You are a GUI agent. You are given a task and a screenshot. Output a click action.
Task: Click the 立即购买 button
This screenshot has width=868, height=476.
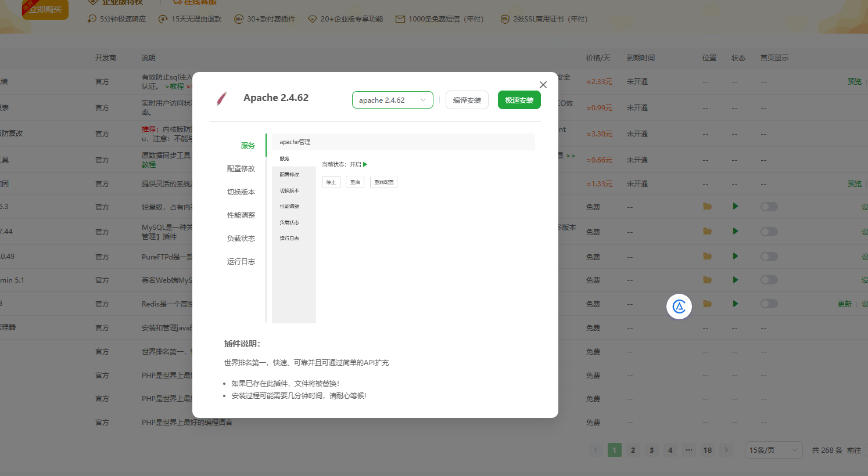(45, 9)
